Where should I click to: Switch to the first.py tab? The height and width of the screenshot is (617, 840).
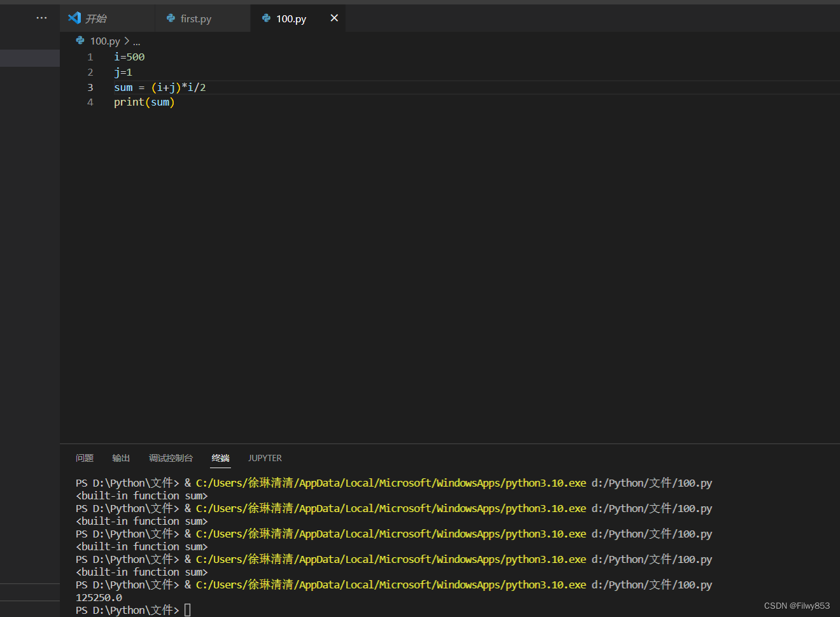[x=194, y=18]
